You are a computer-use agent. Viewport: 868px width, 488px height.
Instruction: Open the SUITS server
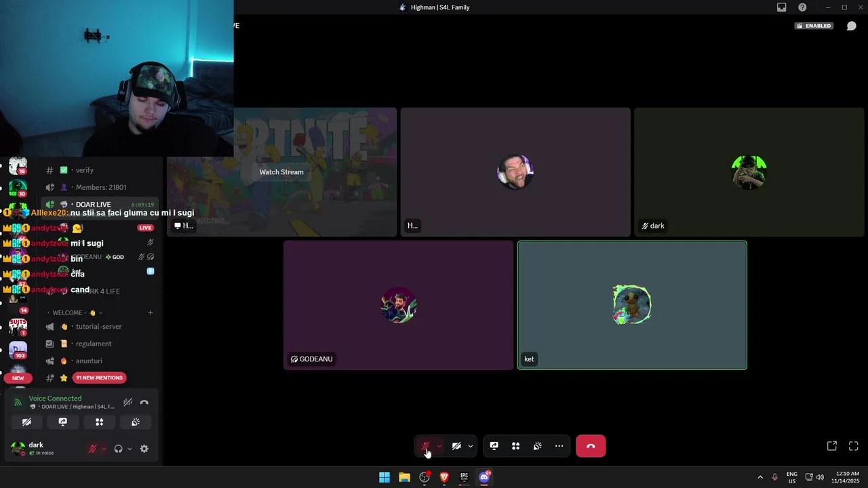[18, 327]
